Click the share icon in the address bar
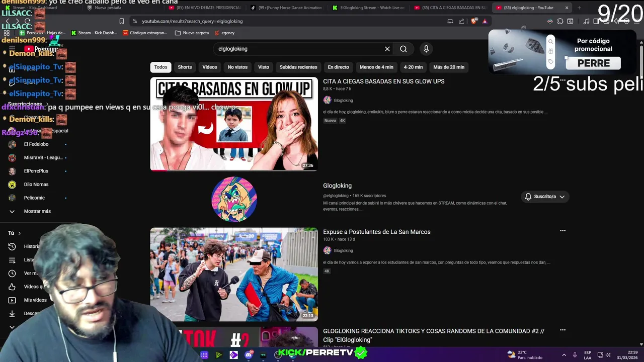 coord(461,21)
